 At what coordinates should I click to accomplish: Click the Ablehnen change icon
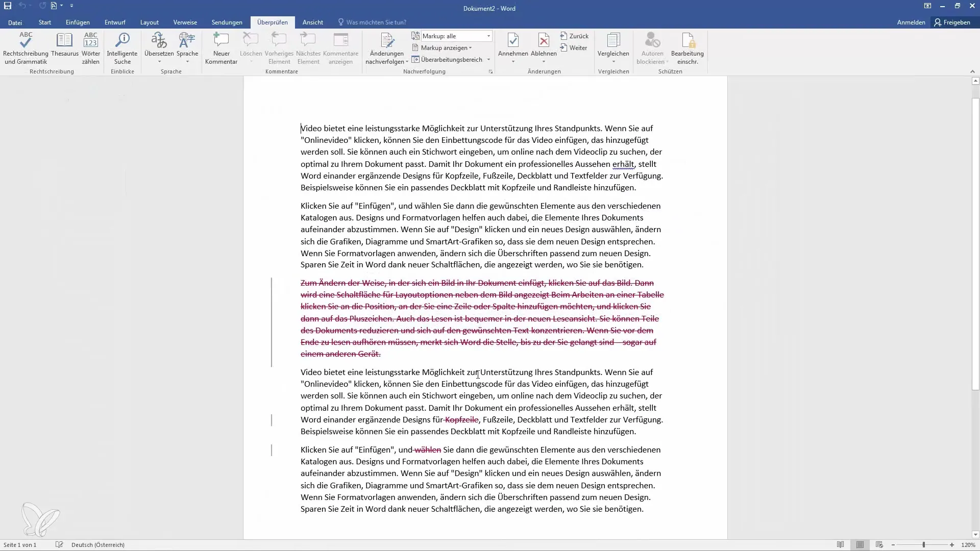(544, 40)
